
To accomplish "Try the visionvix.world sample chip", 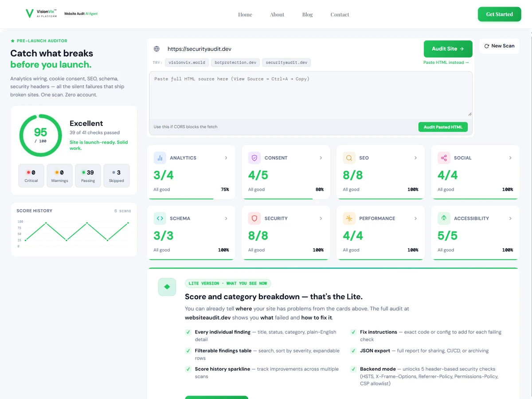I will tap(187, 63).
